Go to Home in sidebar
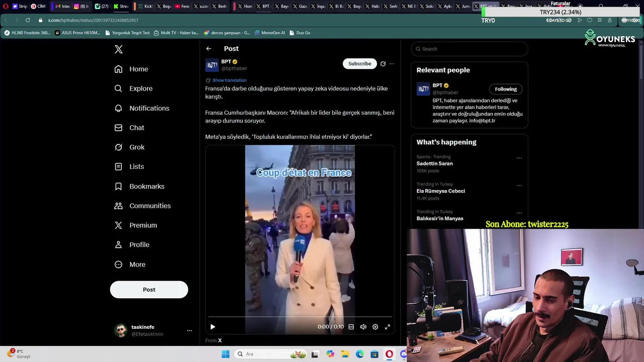The image size is (644, 362). pos(131,69)
